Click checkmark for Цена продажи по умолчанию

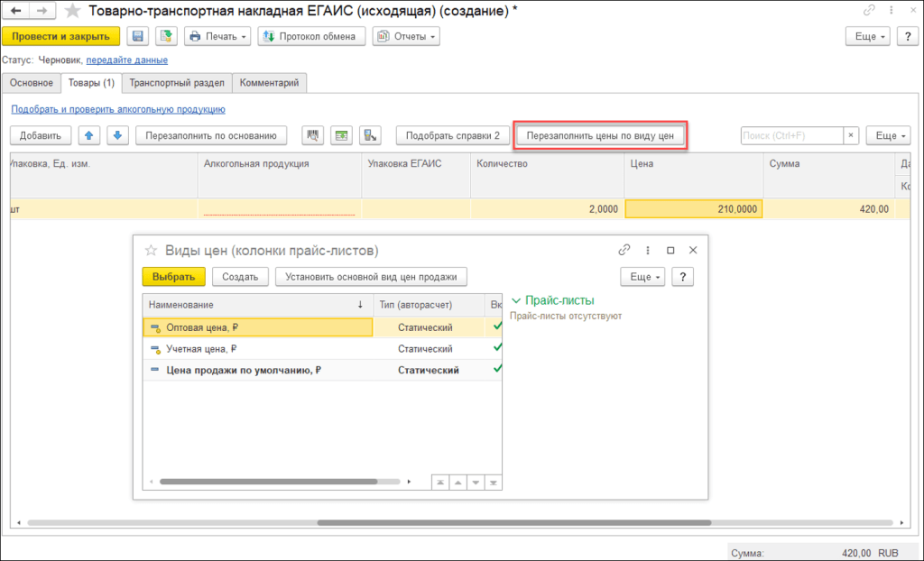point(495,369)
